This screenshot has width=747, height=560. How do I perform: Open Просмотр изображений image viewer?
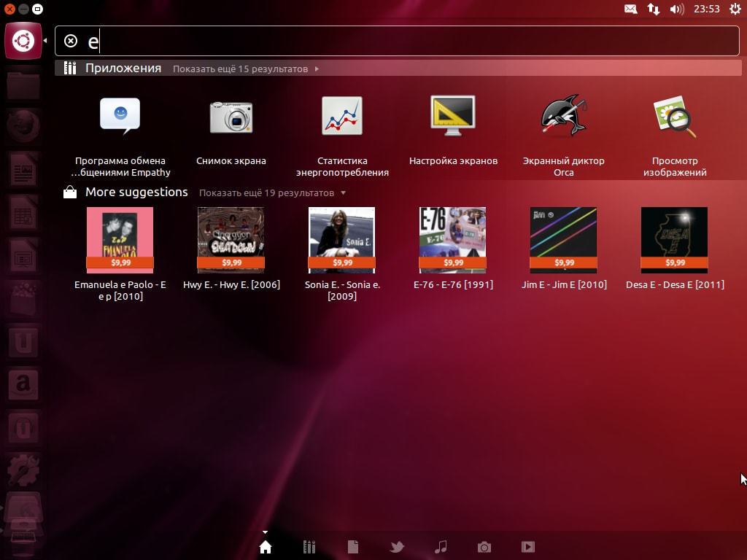pyautogui.click(x=675, y=117)
